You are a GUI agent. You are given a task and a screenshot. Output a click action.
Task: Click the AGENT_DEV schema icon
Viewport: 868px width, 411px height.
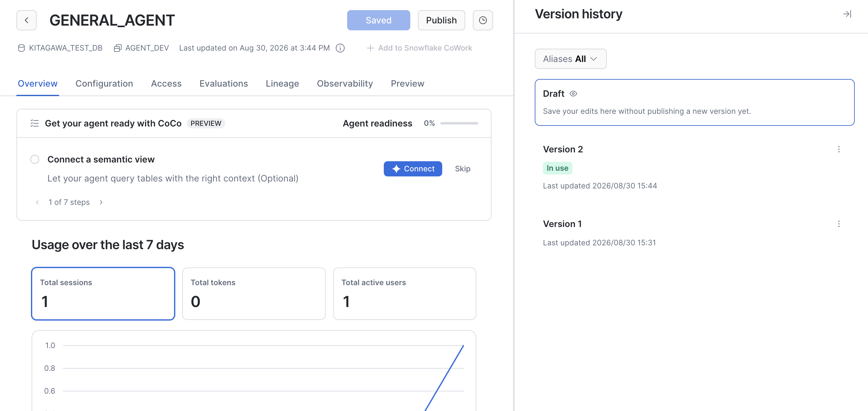click(x=118, y=48)
